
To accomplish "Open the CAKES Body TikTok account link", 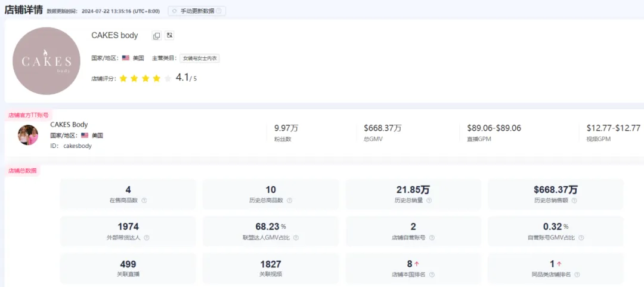I will pyautogui.click(x=69, y=125).
